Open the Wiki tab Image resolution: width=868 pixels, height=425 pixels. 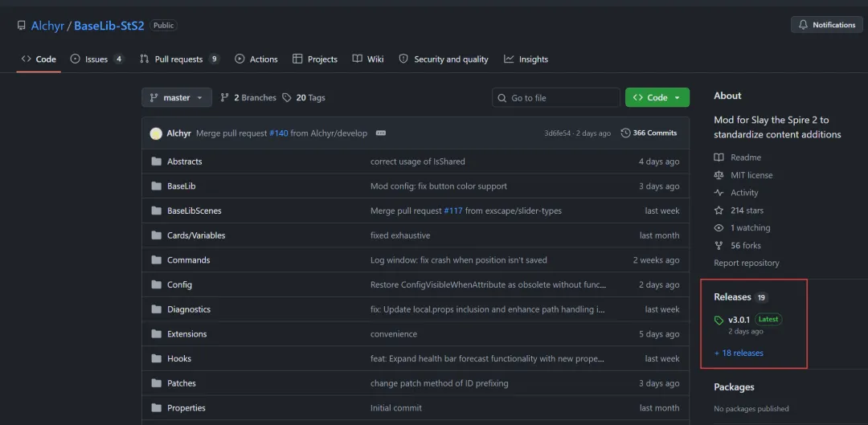click(x=368, y=59)
